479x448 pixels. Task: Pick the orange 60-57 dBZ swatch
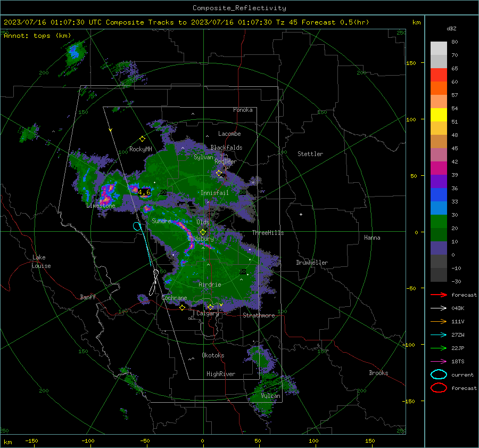click(439, 88)
